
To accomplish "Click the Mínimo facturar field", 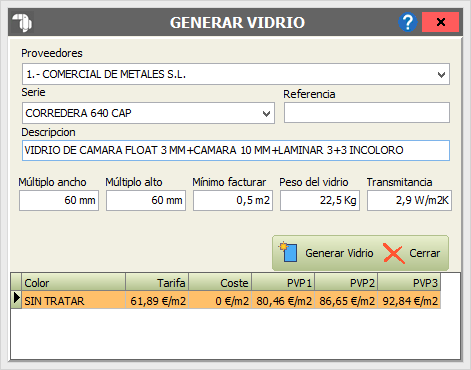I will 233,200.
